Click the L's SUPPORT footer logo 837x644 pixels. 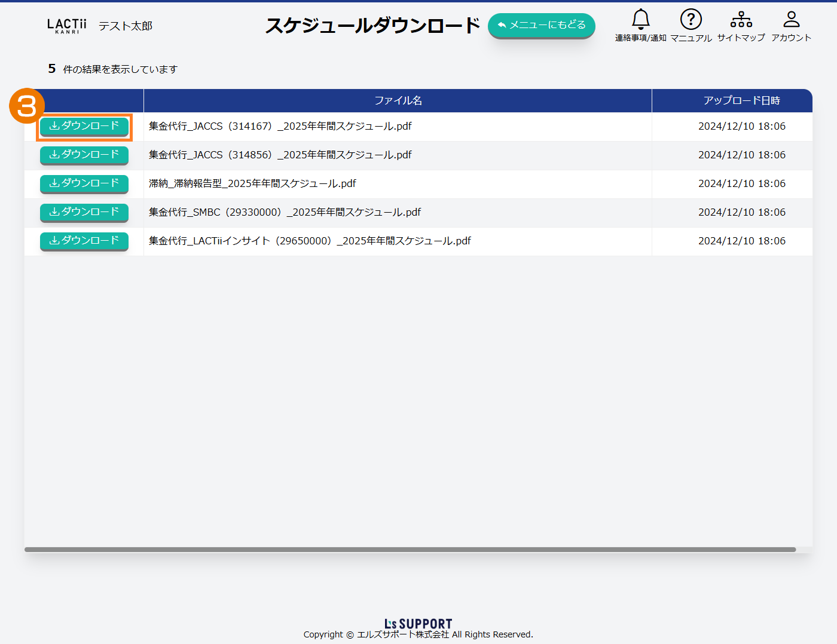418,624
